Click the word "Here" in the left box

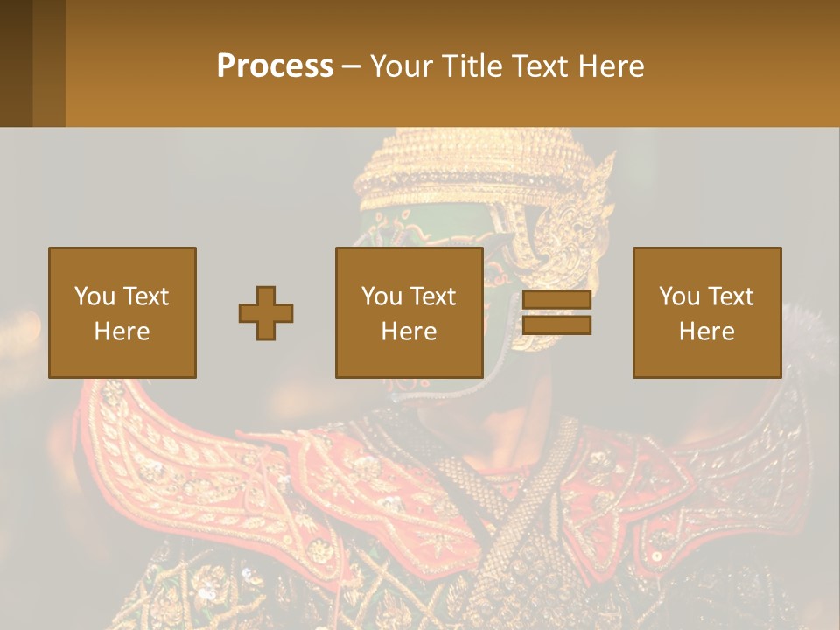(x=122, y=332)
